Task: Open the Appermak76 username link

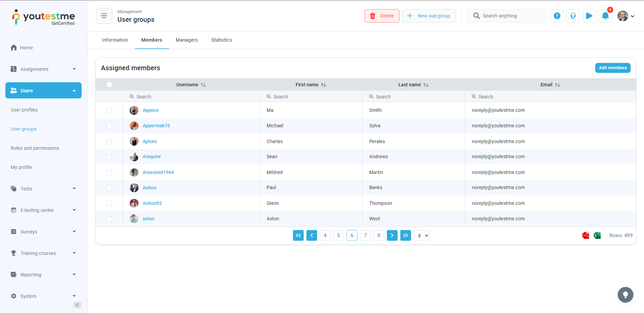Action: [156, 126]
